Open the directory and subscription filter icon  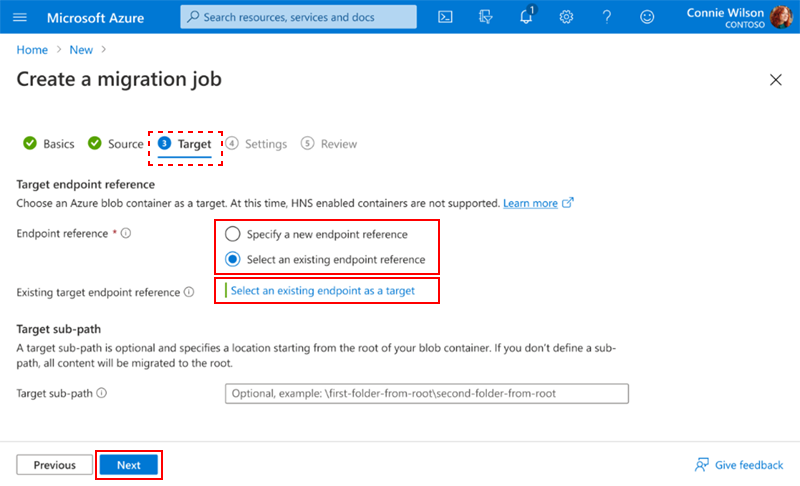point(485,17)
